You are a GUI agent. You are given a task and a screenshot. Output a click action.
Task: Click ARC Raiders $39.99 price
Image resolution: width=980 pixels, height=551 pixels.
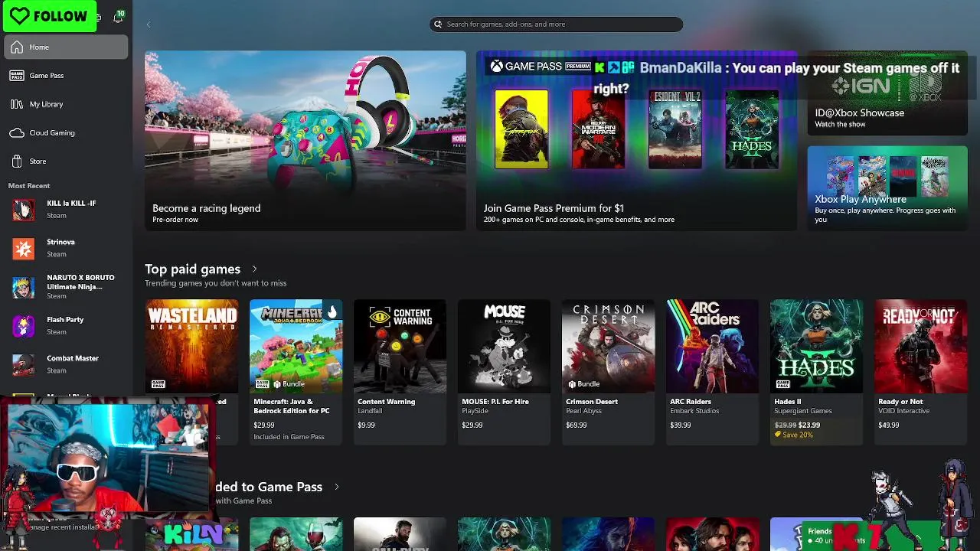(x=681, y=425)
